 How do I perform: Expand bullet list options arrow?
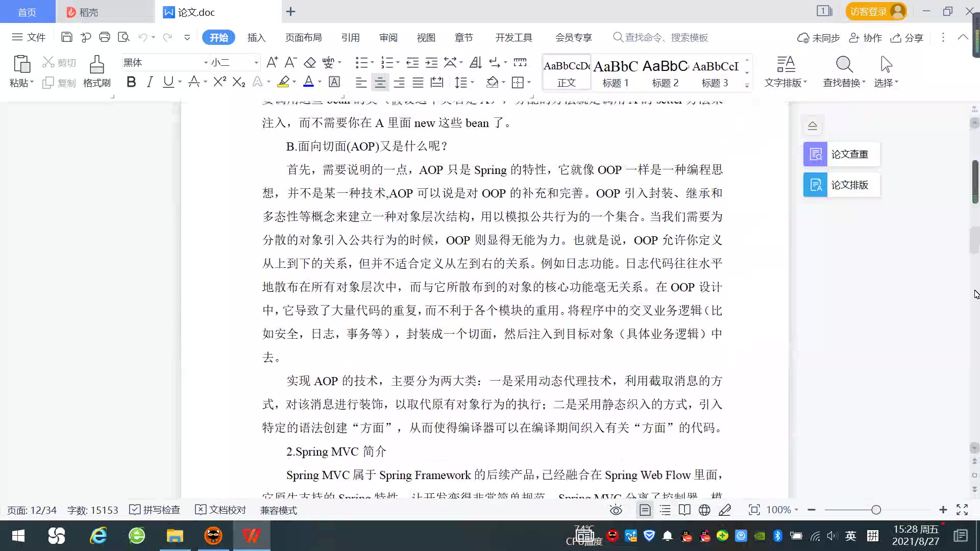[x=372, y=62]
